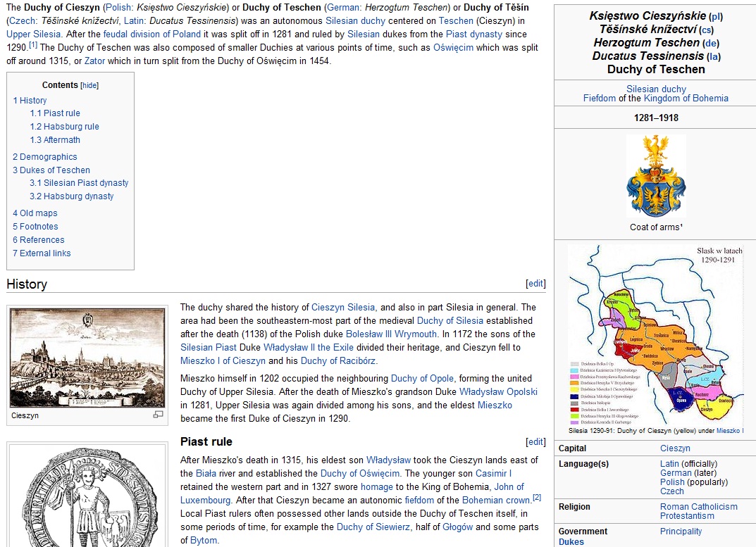The width and height of the screenshot is (756, 547).
Task: Open '5 Footnotes' from the contents
Action: click(36, 227)
